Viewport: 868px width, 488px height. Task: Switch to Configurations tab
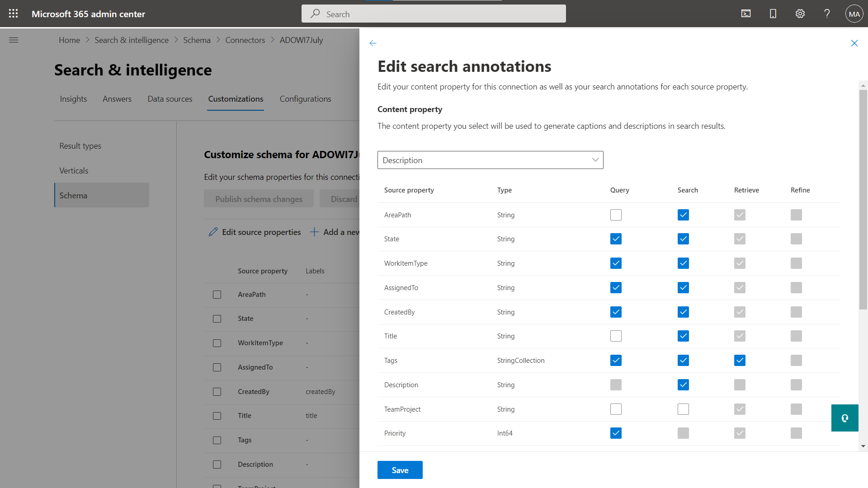(x=306, y=99)
